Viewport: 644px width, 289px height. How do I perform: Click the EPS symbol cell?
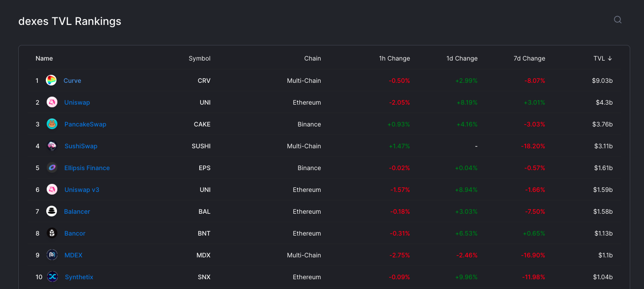tap(205, 168)
